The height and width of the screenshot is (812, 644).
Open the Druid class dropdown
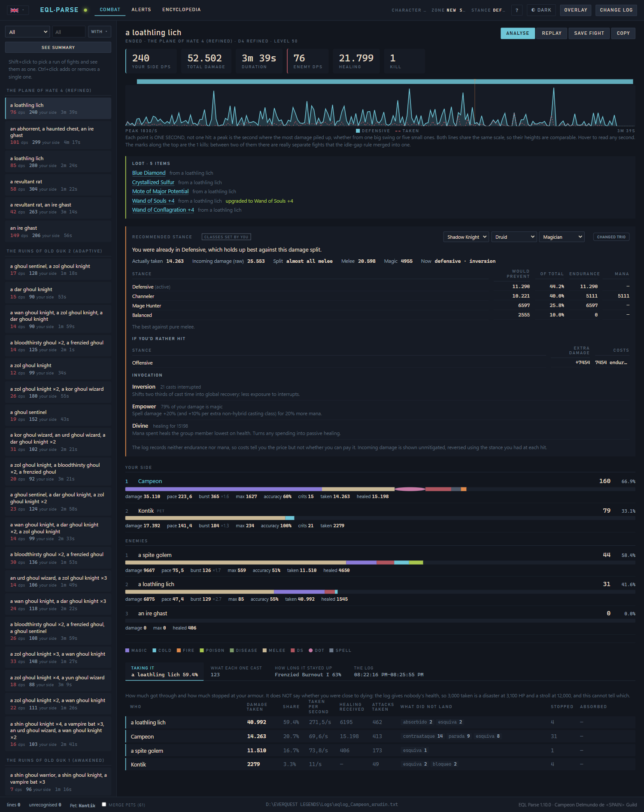pos(514,237)
